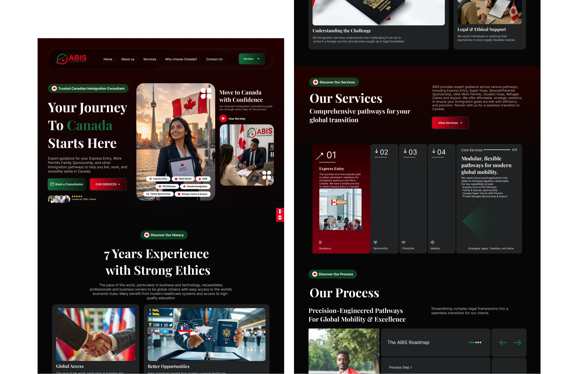Click the Residency icon in panel 01

(x=321, y=242)
